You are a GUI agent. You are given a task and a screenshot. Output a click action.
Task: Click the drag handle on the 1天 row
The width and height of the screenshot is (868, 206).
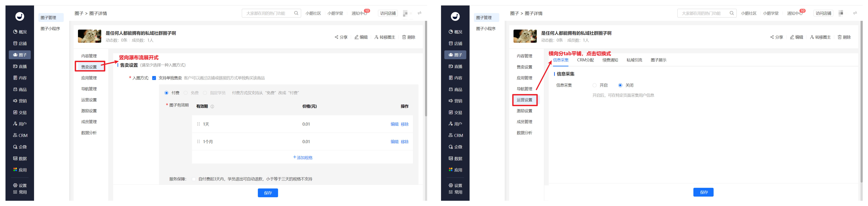pos(198,124)
